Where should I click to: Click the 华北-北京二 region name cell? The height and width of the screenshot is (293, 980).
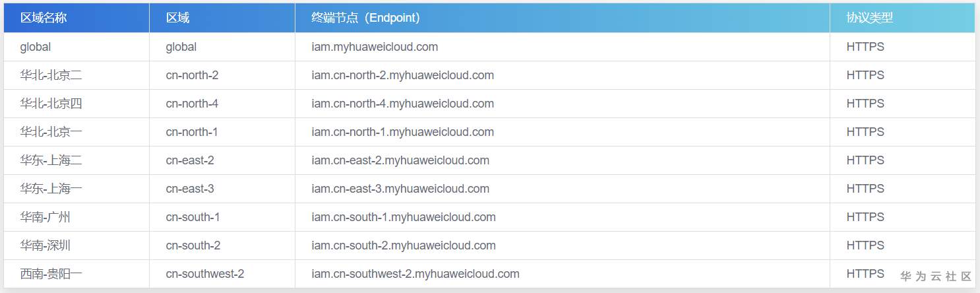(x=51, y=75)
